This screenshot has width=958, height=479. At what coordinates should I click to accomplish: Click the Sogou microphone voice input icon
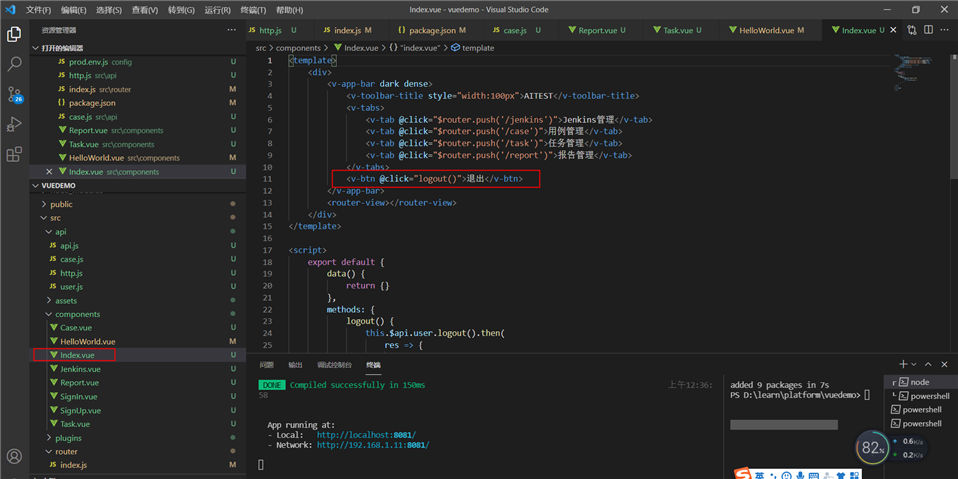pos(799,475)
